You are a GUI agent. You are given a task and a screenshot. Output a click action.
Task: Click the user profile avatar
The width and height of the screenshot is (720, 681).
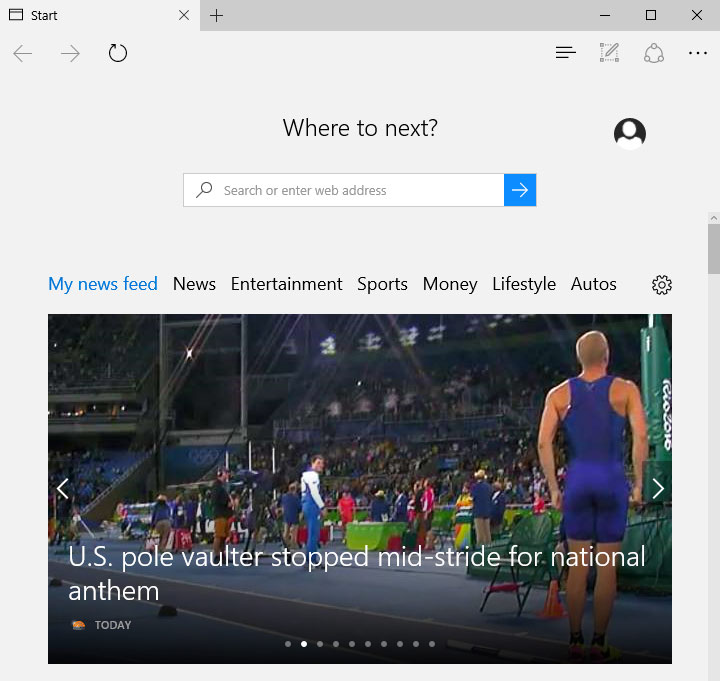(x=630, y=134)
